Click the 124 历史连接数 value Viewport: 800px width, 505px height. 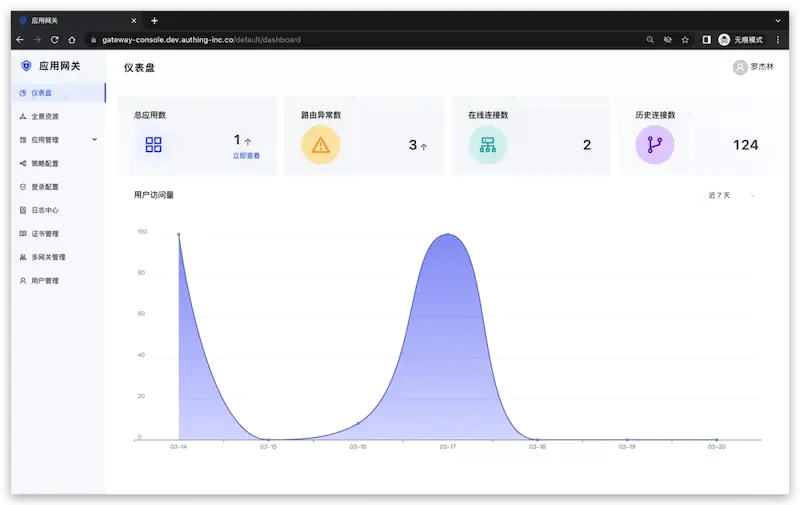click(x=745, y=145)
